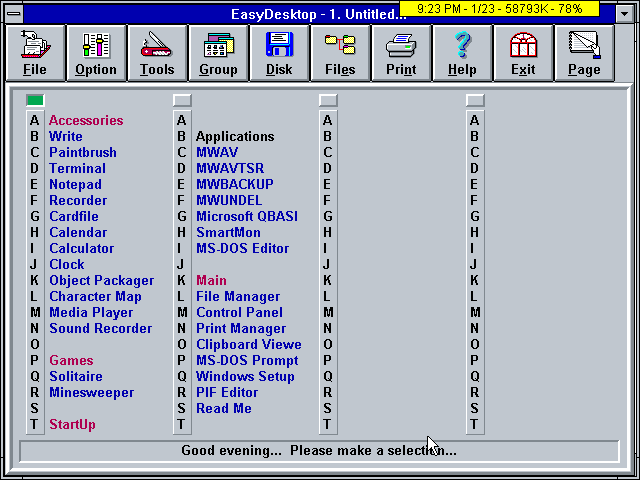Screen dimensions: 640x480
Task: Select the third column indicator box
Action: click(328, 100)
